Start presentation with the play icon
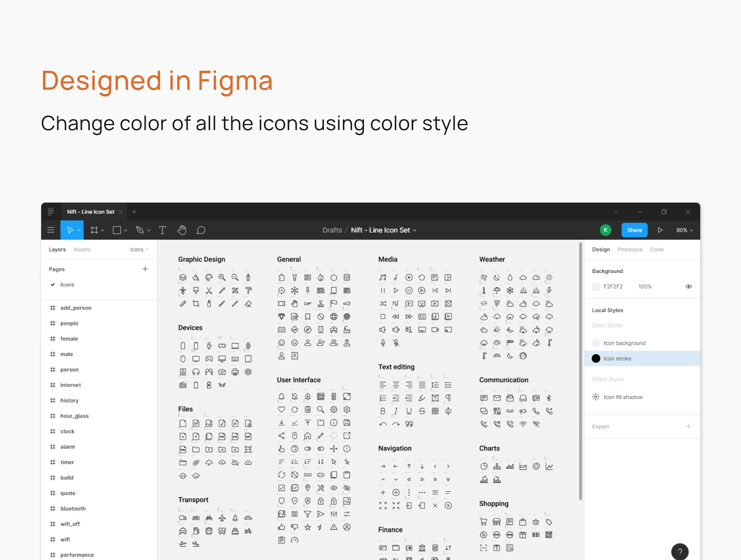This screenshot has width=741, height=560. click(660, 230)
